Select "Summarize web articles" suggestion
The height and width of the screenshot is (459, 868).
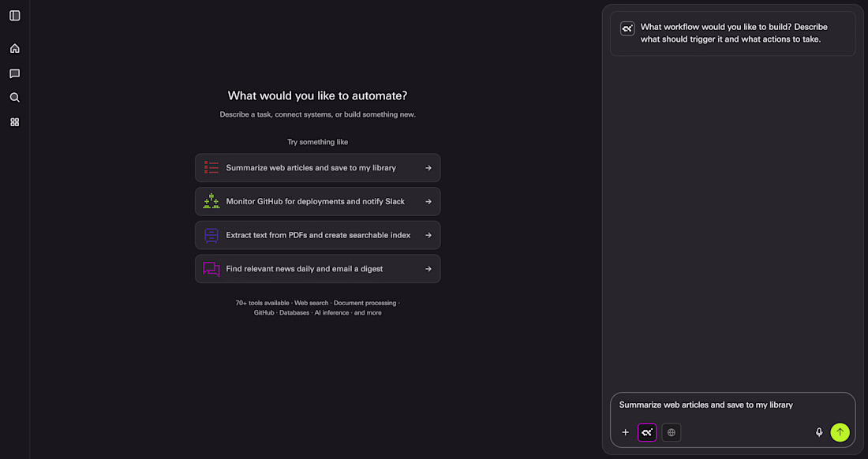tap(311, 168)
